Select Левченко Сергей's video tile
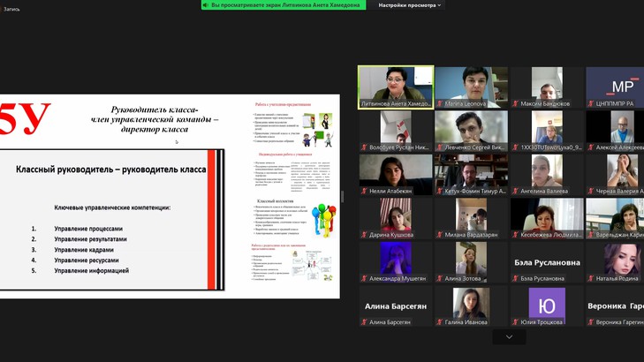The width and height of the screenshot is (644, 362). [471, 131]
